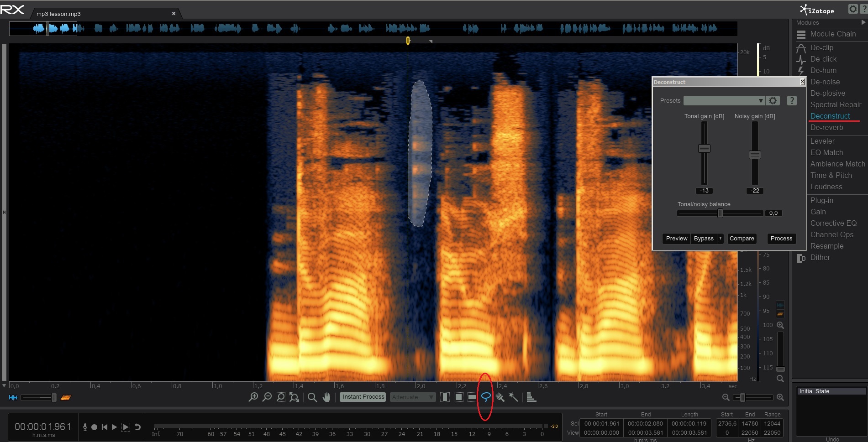Adjust the Tonal gain slider handle
The width and height of the screenshot is (868, 442).
704,148
